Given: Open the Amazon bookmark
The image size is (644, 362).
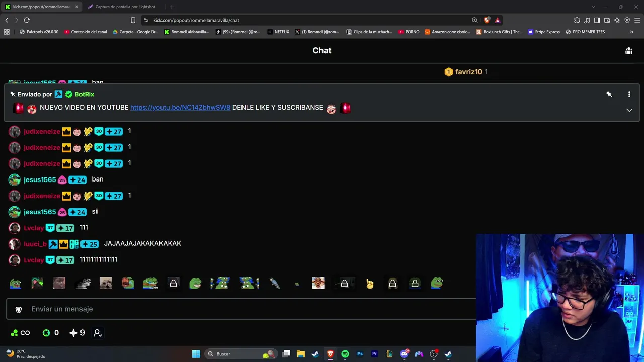Looking at the screenshot, I should coord(447,32).
